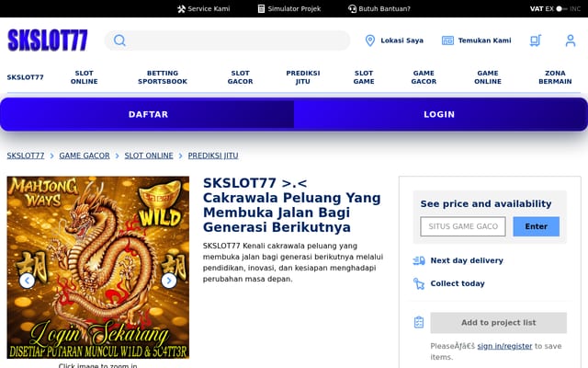Image resolution: width=588 pixels, height=368 pixels.
Task: Click the Service Kami tools icon
Action: pyautogui.click(x=181, y=8)
